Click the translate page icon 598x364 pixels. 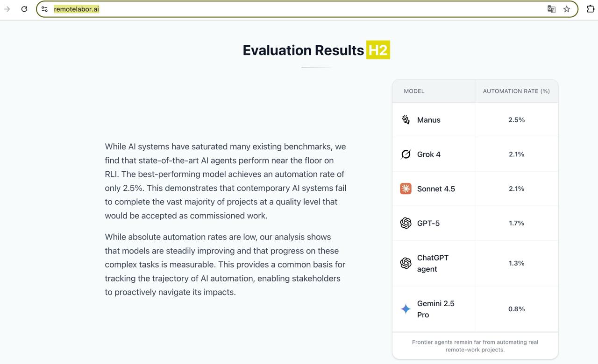point(551,9)
